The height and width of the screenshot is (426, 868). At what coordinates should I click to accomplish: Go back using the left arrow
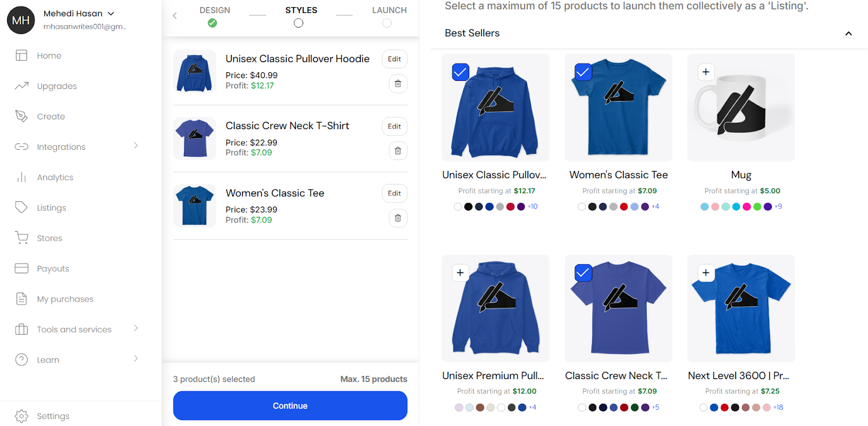pos(175,16)
